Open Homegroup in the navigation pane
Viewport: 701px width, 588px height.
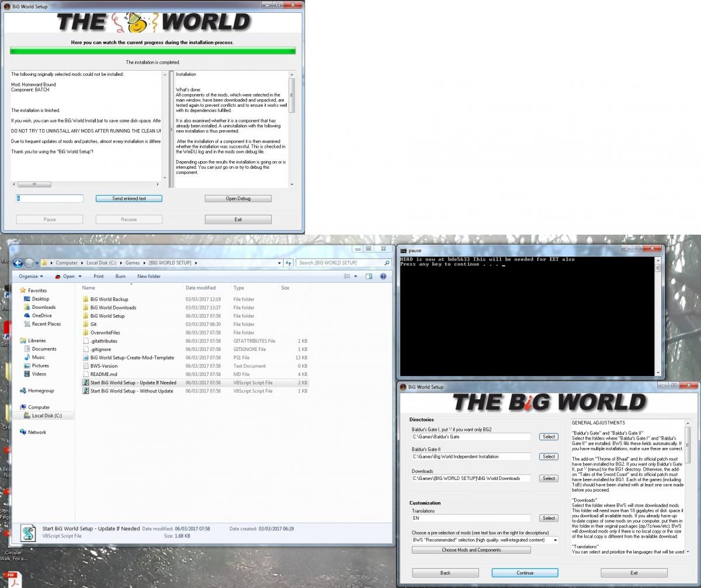coord(41,391)
